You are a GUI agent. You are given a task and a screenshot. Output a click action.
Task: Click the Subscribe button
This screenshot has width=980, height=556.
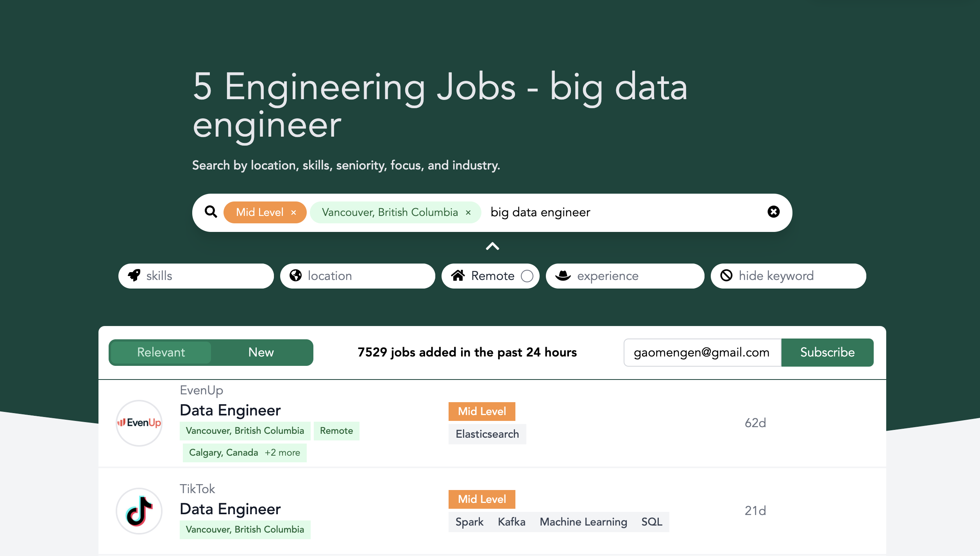pos(827,352)
